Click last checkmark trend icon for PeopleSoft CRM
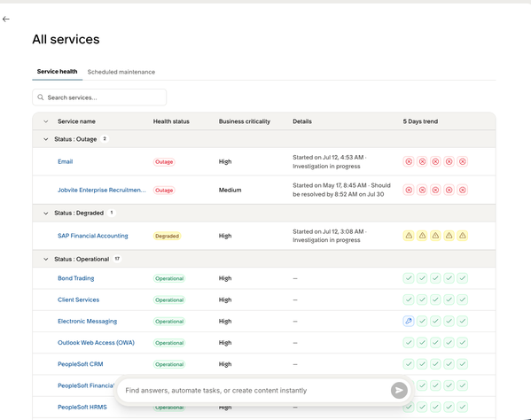531x420 pixels. [x=462, y=364]
